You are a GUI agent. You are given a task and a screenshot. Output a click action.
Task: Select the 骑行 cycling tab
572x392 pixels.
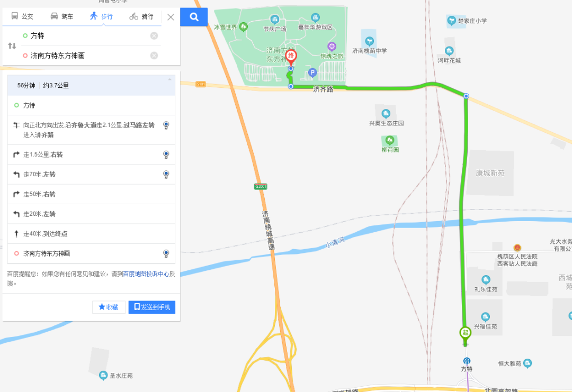(x=141, y=16)
